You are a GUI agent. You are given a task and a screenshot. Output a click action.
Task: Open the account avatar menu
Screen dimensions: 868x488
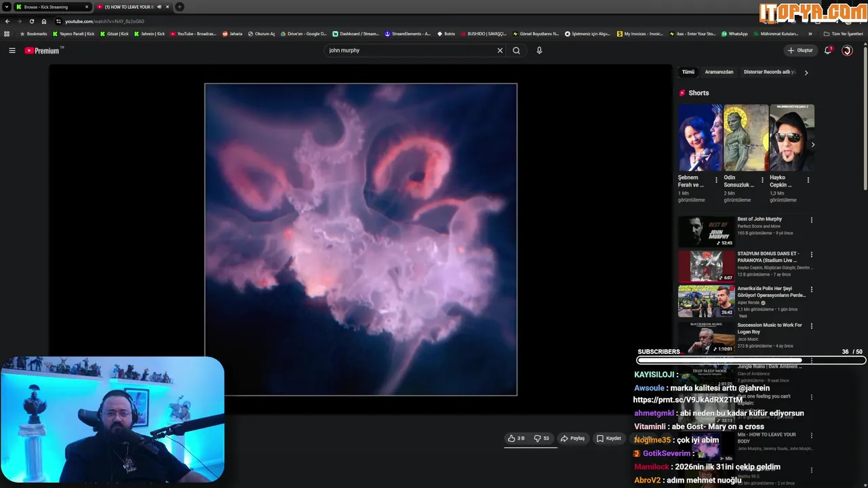click(x=847, y=50)
